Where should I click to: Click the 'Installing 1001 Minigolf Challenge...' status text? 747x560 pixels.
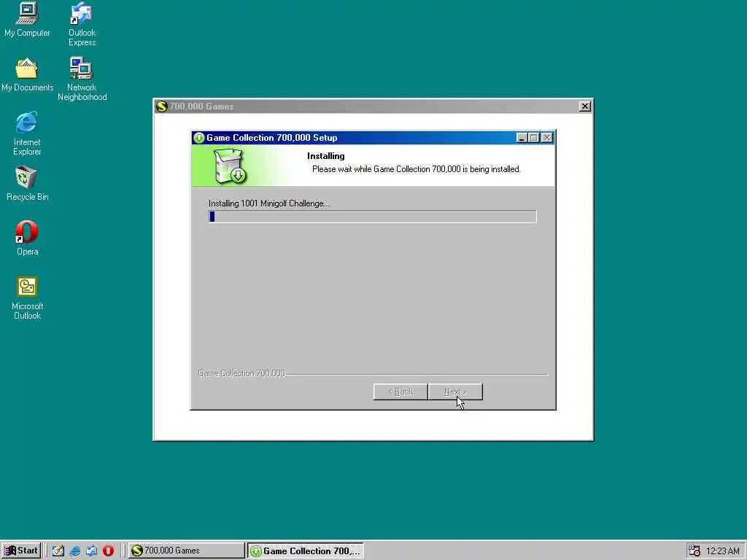268,203
